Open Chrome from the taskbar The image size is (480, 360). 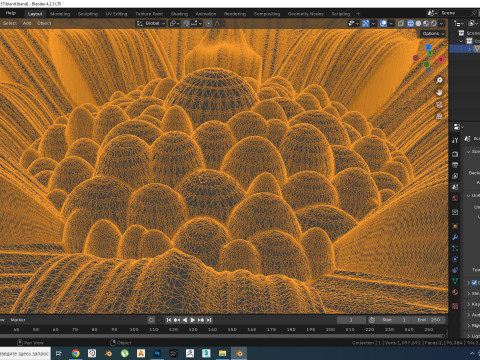click(76, 353)
